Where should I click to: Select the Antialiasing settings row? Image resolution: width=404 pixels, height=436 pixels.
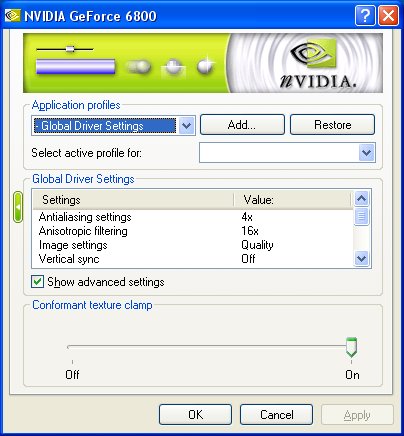pos(193,217)
